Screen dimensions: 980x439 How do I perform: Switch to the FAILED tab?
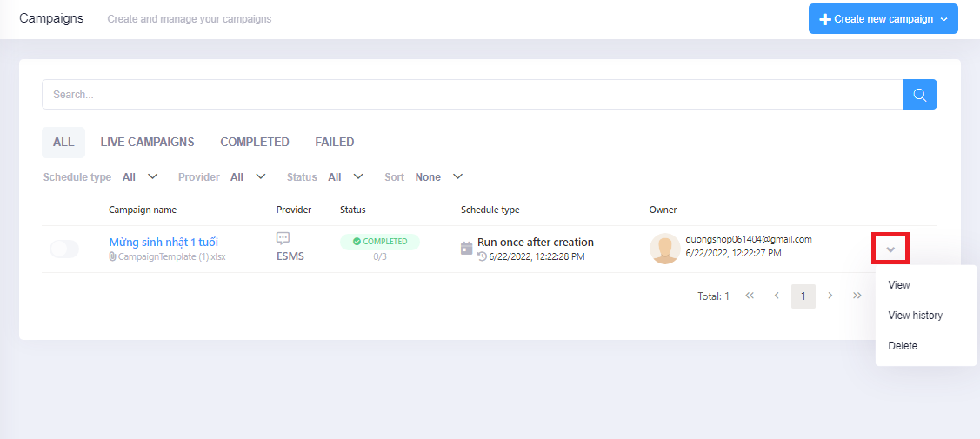pos(334,142)
